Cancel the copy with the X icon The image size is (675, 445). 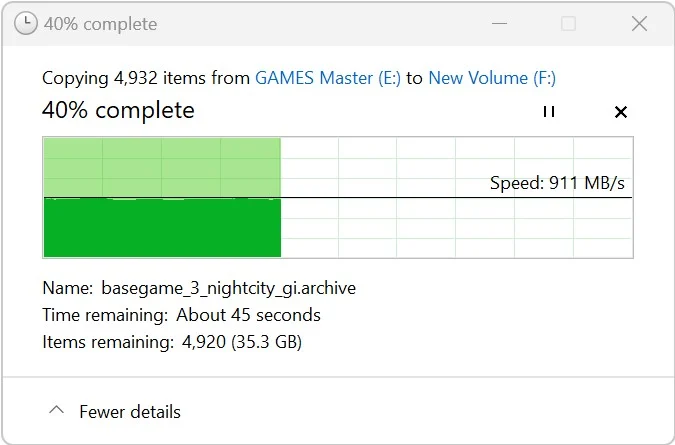620,112
